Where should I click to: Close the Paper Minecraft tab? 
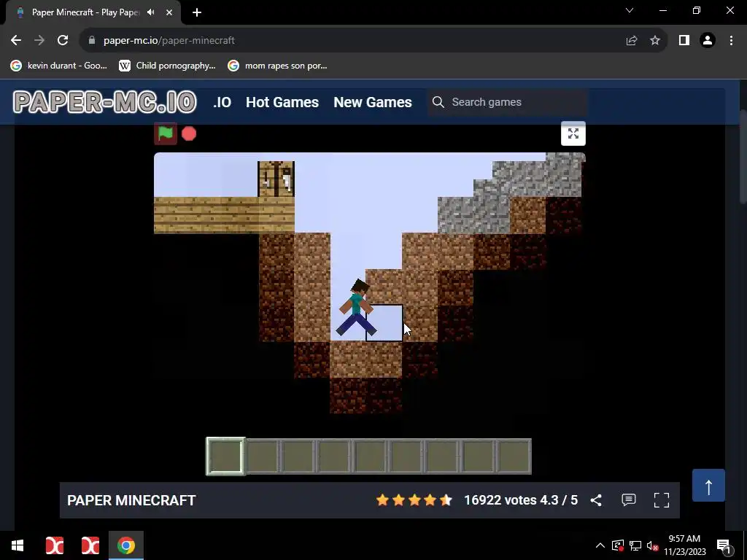(x=169, y=12)
